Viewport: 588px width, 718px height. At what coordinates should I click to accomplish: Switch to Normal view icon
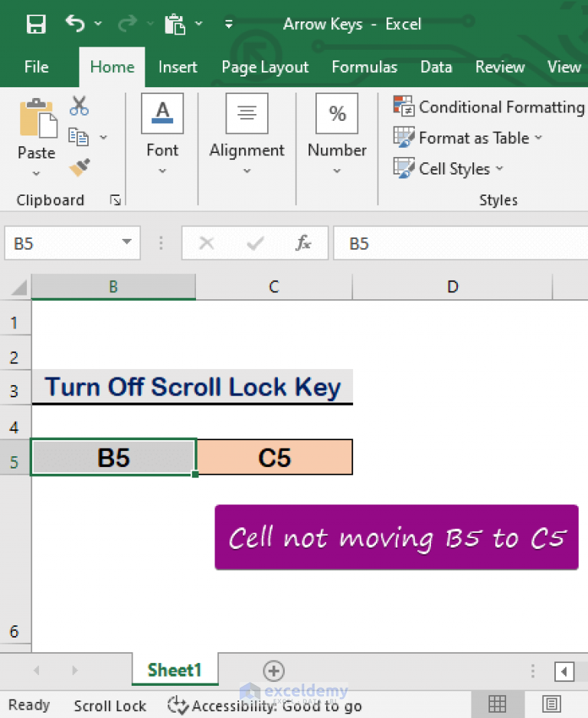point(498,703)
